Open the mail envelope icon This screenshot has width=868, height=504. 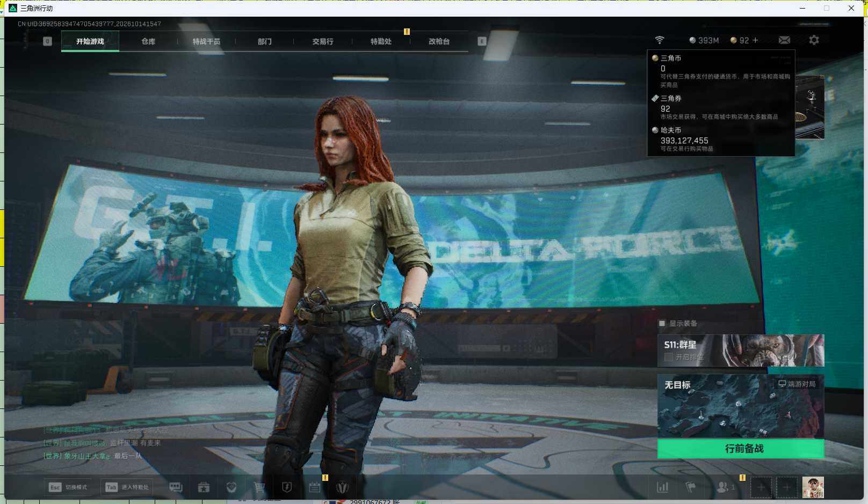click(x=784, y=40)
